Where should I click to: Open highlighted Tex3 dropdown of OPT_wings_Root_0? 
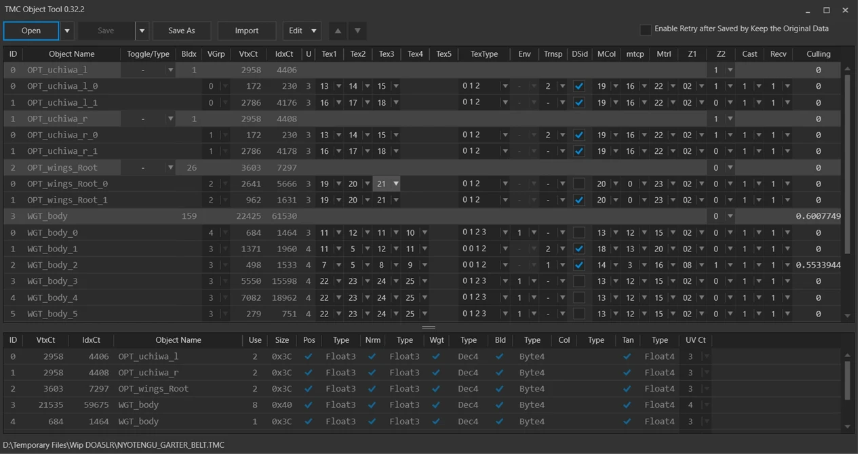pyautogui.click(x=395, y=184)
